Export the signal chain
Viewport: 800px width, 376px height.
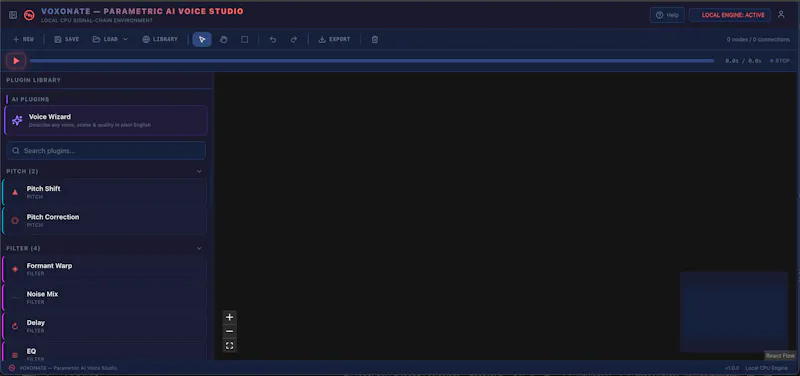(x=335, y=39)
